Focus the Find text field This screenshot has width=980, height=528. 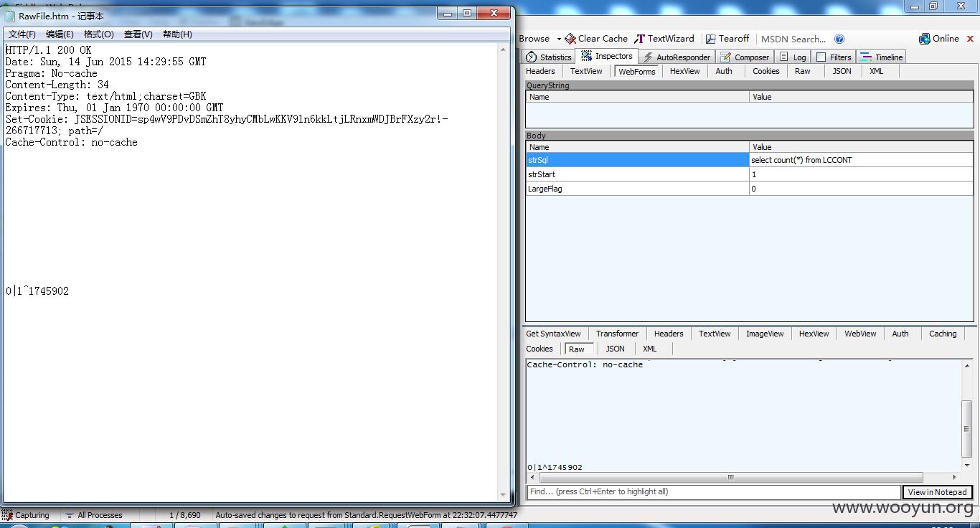point(713,492)
